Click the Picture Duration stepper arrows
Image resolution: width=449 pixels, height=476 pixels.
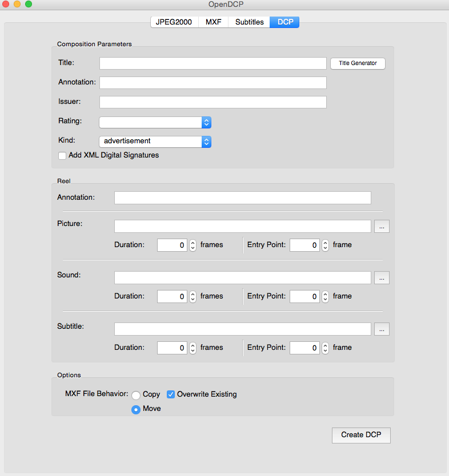click(x=193, y=245)
